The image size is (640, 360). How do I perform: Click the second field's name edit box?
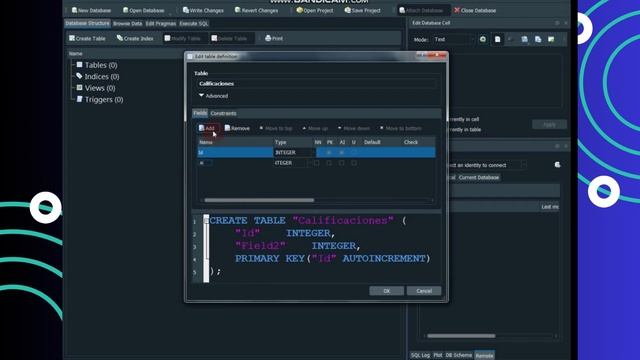[x=205, y=163]
